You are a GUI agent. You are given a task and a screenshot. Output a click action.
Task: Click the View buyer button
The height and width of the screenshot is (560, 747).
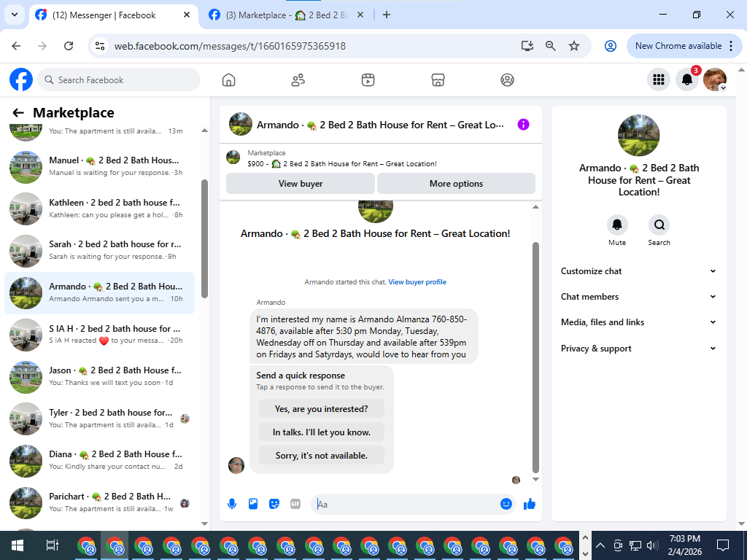tap(301, 184)
